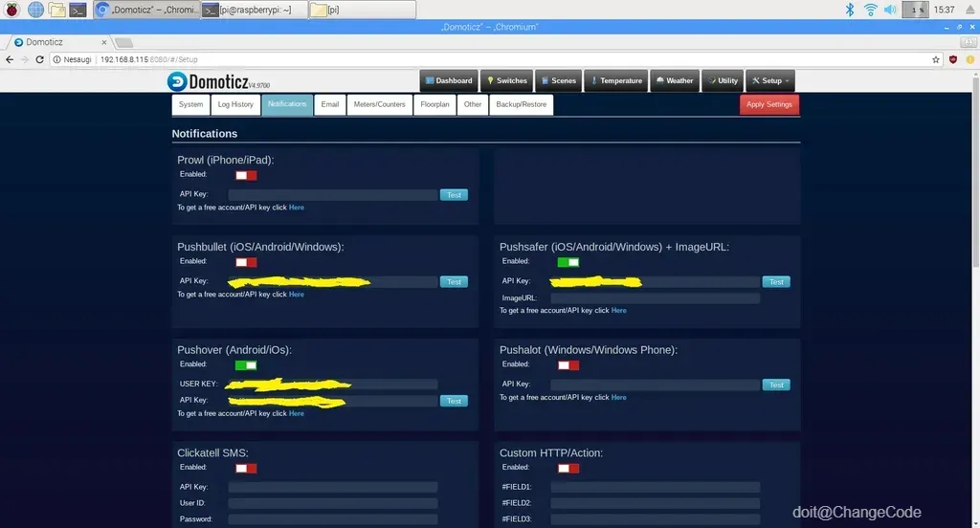Screen dimensions: 980x528
Task: Click the Clickatell User ID field
Action: (x=332, y=503)
